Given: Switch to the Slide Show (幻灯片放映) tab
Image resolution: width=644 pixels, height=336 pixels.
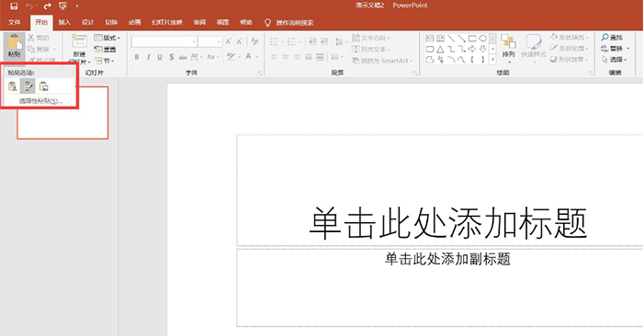Looking at the screenshot, I should [167, 22].
